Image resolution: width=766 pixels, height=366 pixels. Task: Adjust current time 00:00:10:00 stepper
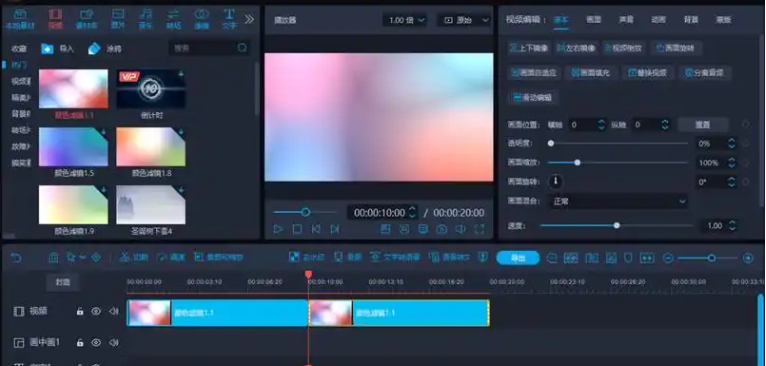click(412, 212)
